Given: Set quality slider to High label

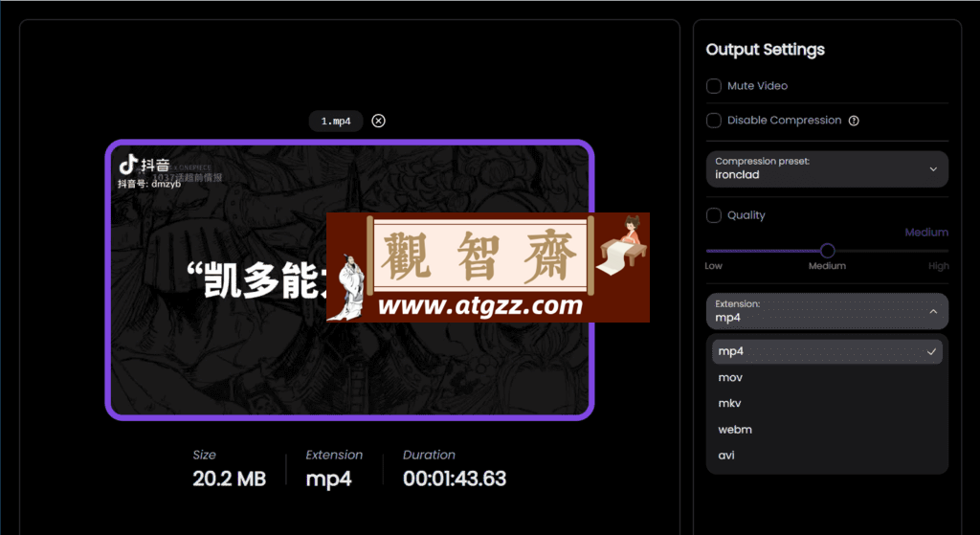Looking at the screenshot, I should (939, 266).
